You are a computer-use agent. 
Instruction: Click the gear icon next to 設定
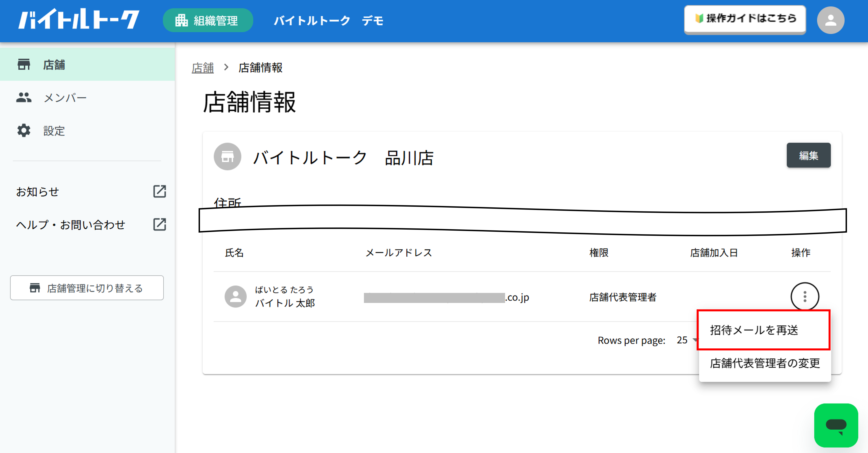click(x=24, y=131)
